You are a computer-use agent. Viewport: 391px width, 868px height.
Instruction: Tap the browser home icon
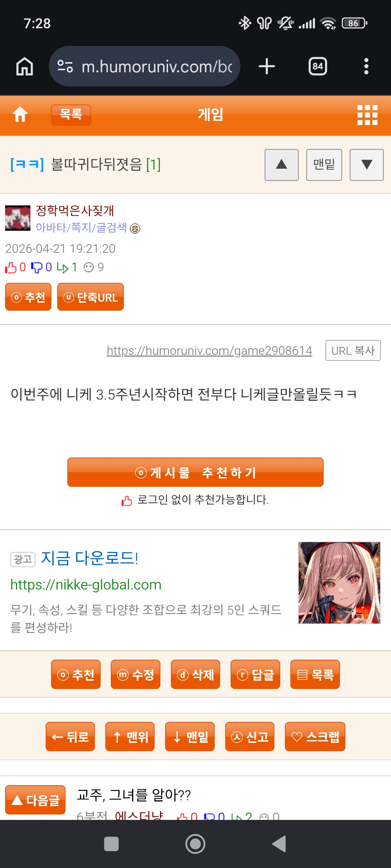point(25,67)
